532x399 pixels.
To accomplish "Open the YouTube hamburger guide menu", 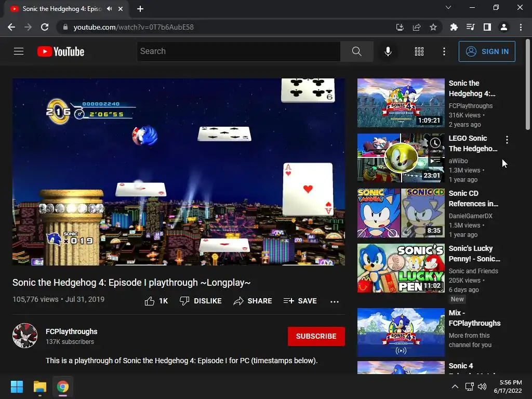I will point(19,51).
